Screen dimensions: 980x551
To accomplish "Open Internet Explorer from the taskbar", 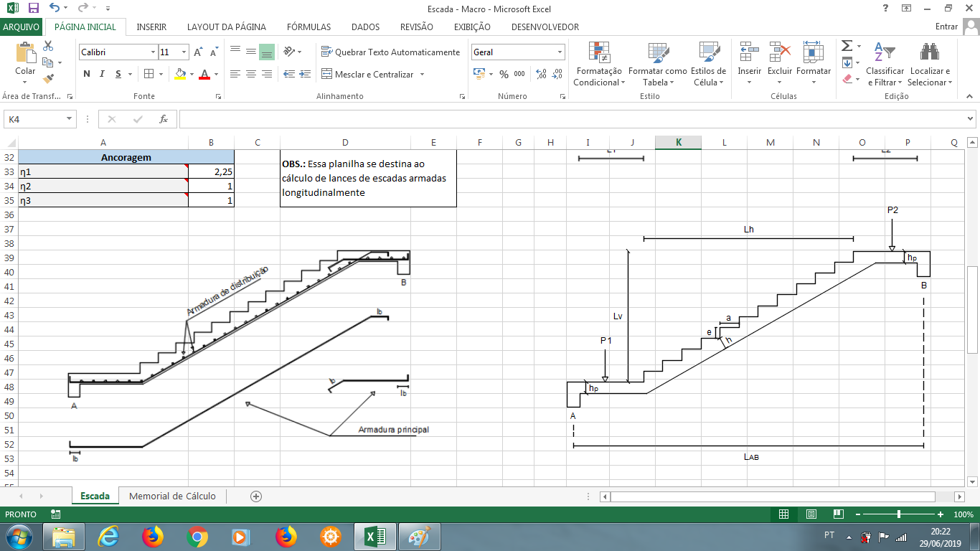I will [x=108, y=537].
